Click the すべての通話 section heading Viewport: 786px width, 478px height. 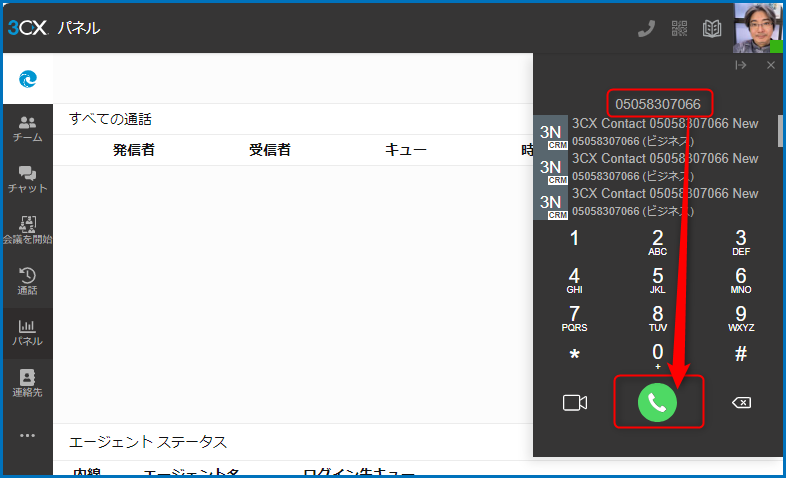(x=110, y=119)
